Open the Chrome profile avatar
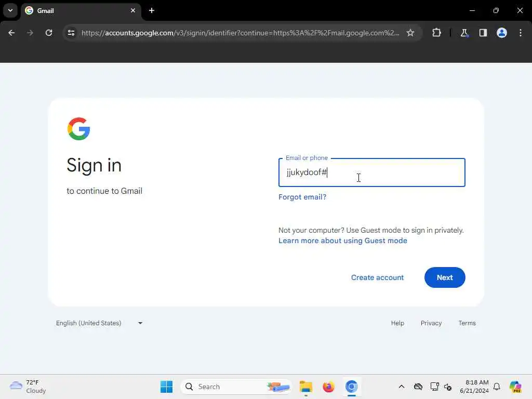Viewport: 532px width, 399px height. [x=502, y=33]
